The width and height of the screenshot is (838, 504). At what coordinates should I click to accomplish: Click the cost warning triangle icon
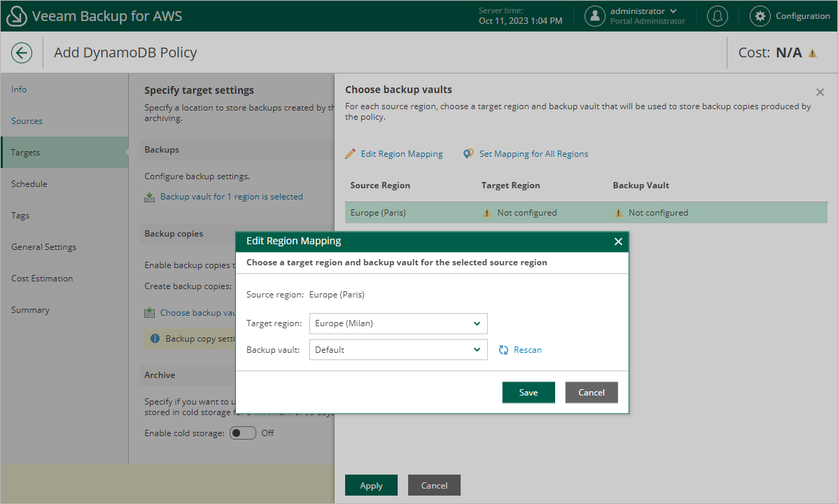pyautogui.click(x=812, y=53)
